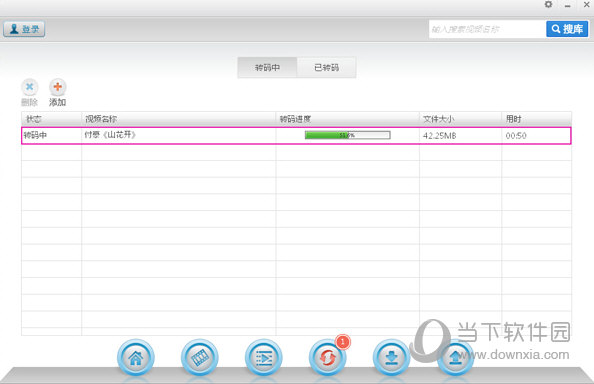Open the transcoding icon with red badge
This screenshot has width=594, height=384.
pyautogui.click(x=328, y=357)
